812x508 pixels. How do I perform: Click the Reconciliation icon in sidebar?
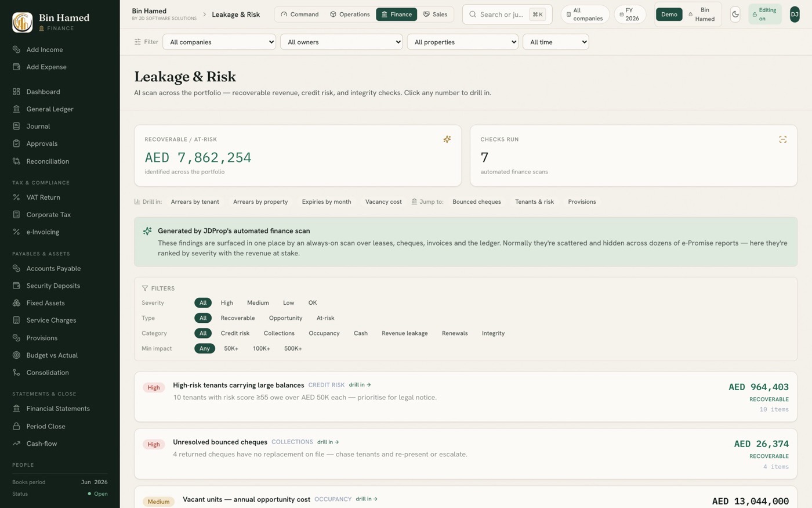coord(16,161)
